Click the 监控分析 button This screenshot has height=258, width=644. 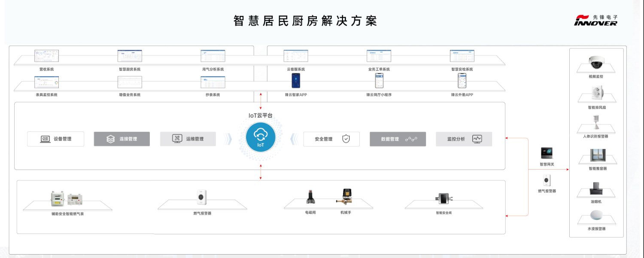(x=464, y=139)
